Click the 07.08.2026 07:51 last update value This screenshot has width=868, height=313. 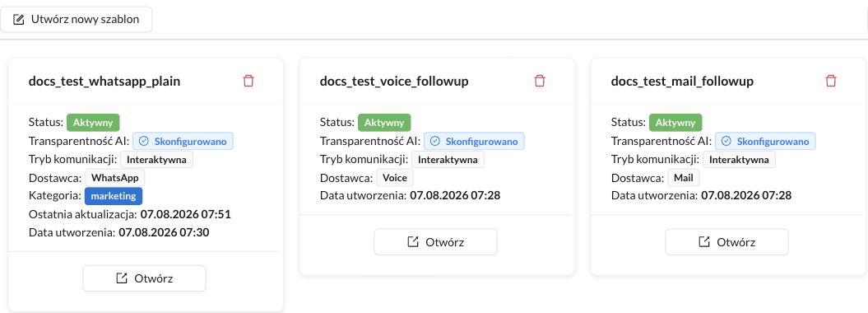pos(185,214)
